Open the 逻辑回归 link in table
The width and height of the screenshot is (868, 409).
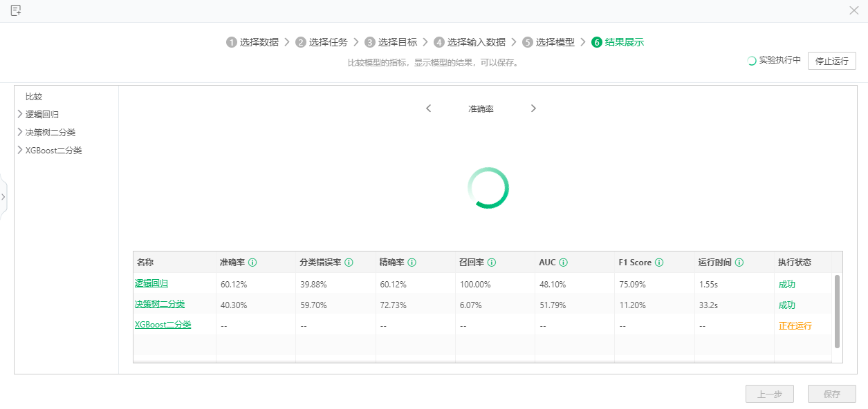coord(151,283)
